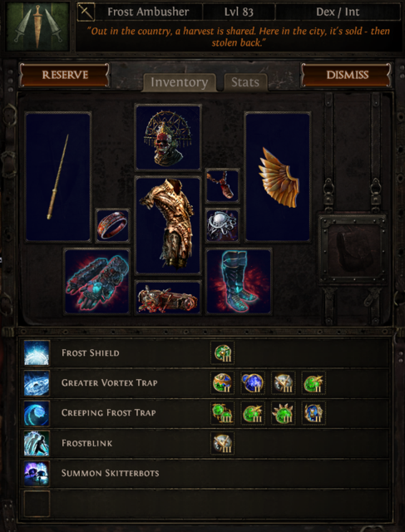Switch to the Stats tab
This screenshot has width=405, height=532.
(x=245, y=82)
